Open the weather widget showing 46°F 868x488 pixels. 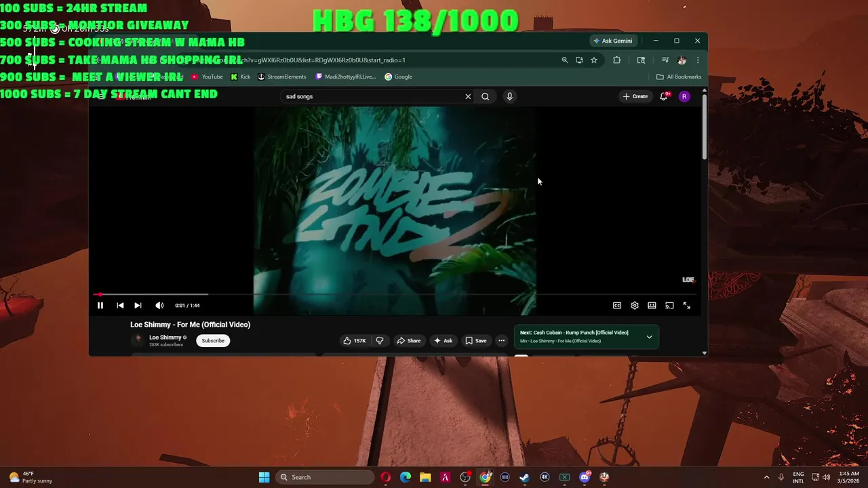30,477
